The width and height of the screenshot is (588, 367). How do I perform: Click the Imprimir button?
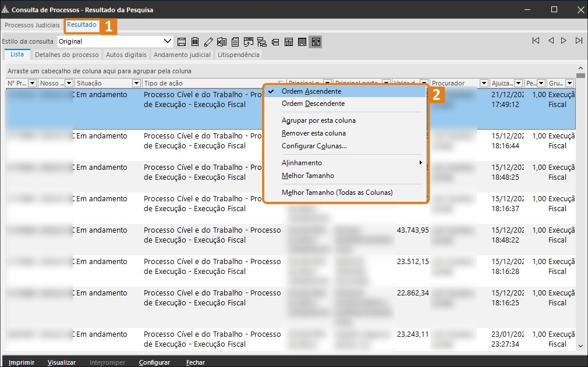(x=22, y=362)
